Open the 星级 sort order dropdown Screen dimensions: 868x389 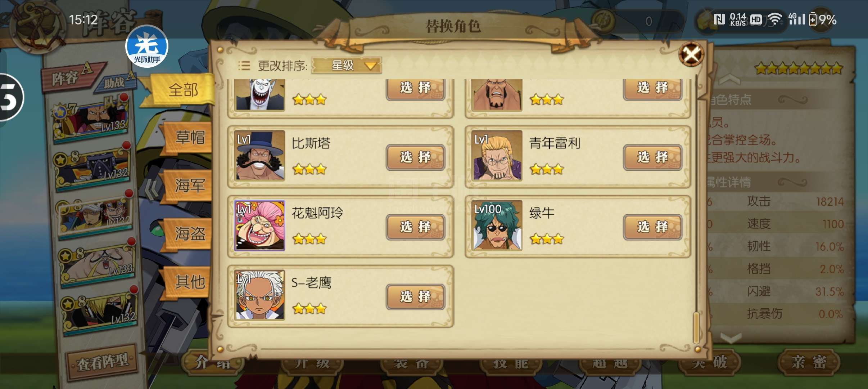(347, 66)
